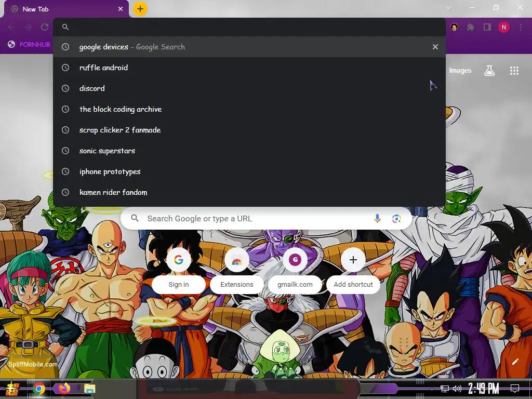The image size is (532, 399).
Task: Open the Chrome three-dot menu
Action: pos(521,27)
